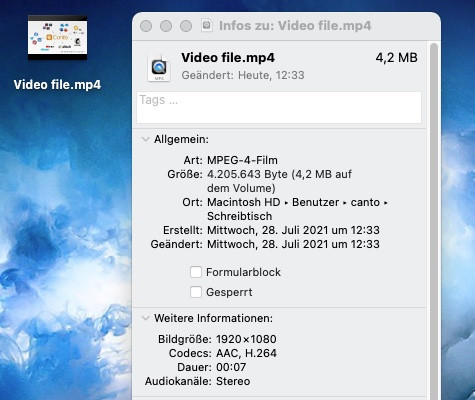This screenshot has height=400, width=475.
Task: Select the Video file.mp4 desktop label
Action: coord(57,85)
